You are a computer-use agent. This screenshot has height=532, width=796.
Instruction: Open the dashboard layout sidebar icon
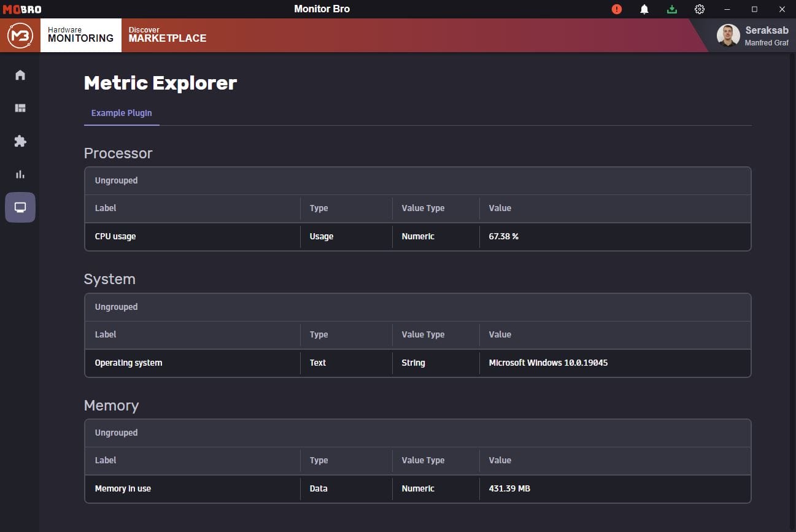[20, 108]
